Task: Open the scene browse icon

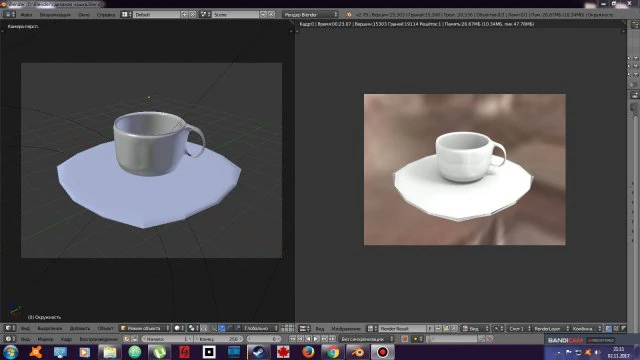Action: 205,14
